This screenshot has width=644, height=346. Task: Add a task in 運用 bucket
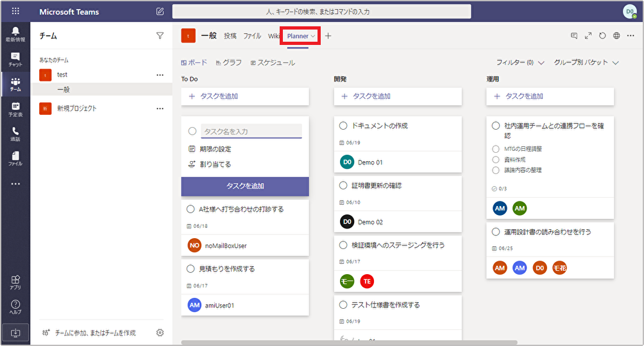tap(550, 96)
